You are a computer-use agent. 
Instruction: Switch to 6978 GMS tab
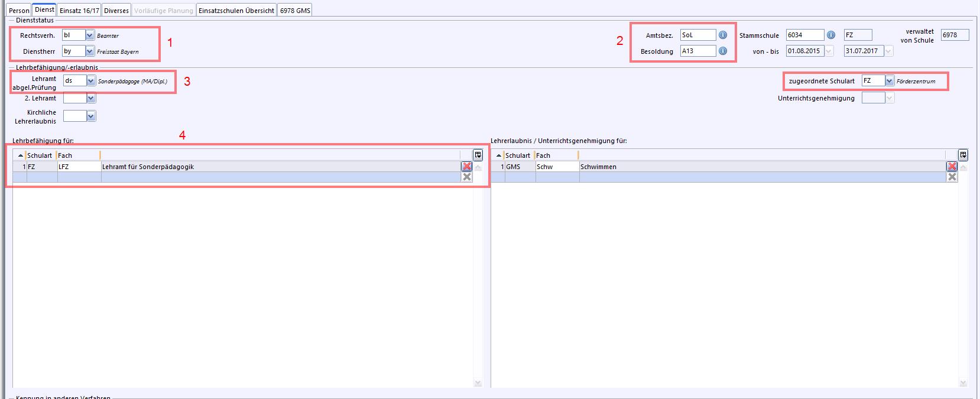pos(295,11)
